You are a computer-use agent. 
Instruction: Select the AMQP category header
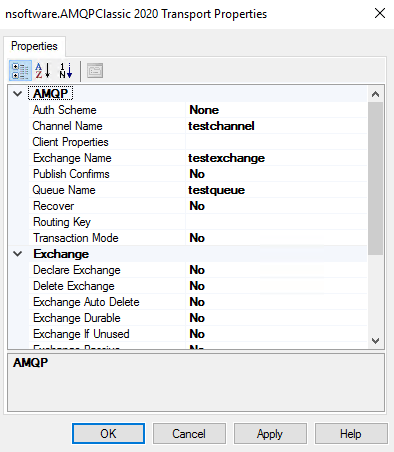click(x=50, y=94)
